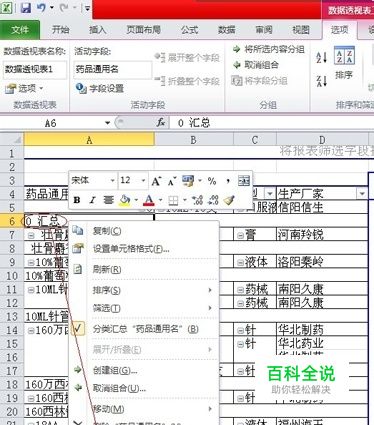The height and width of the screenshot is (425, 374).
Task: Click the formula bar showing 0 汇总
Action: pos(271,123)
